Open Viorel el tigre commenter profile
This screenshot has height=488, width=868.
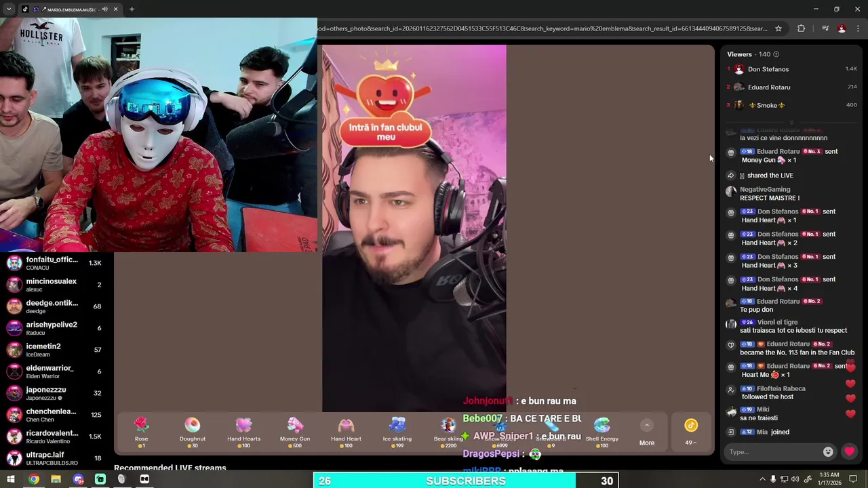pyautogui.click(x=777, y=322)
